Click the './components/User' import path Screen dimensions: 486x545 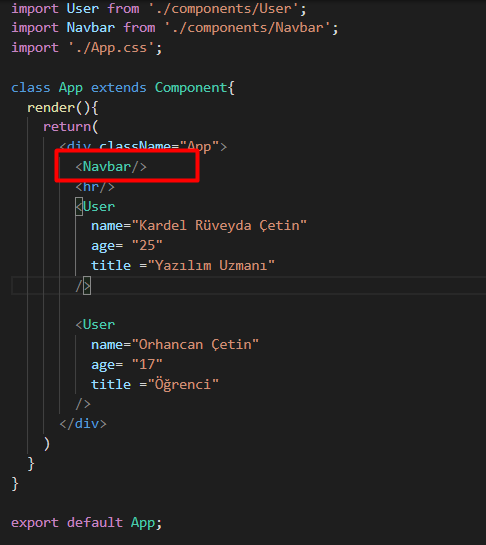tap(223, 8)
